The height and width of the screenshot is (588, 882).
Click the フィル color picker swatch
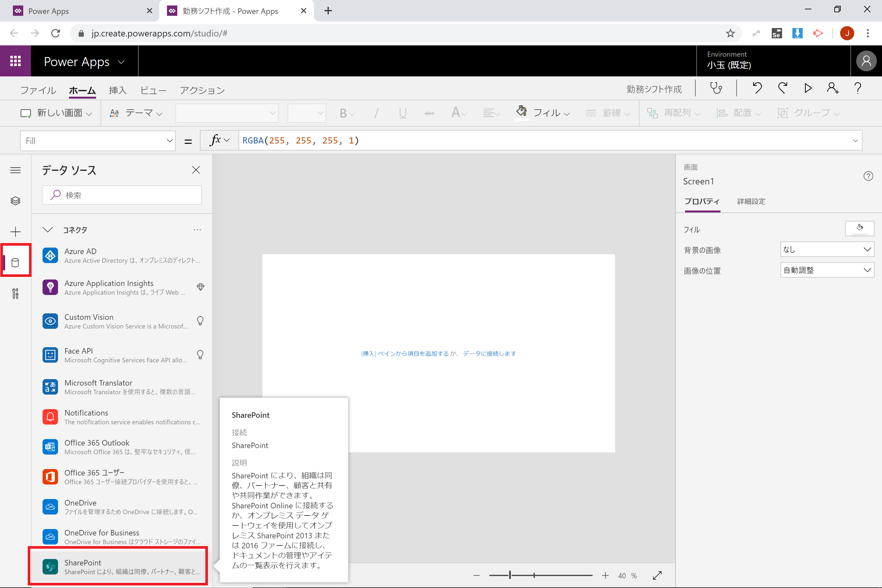(859, 228)
